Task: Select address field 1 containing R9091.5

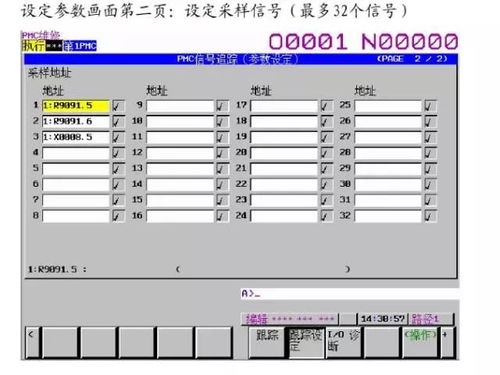Action: coord(76,106)
